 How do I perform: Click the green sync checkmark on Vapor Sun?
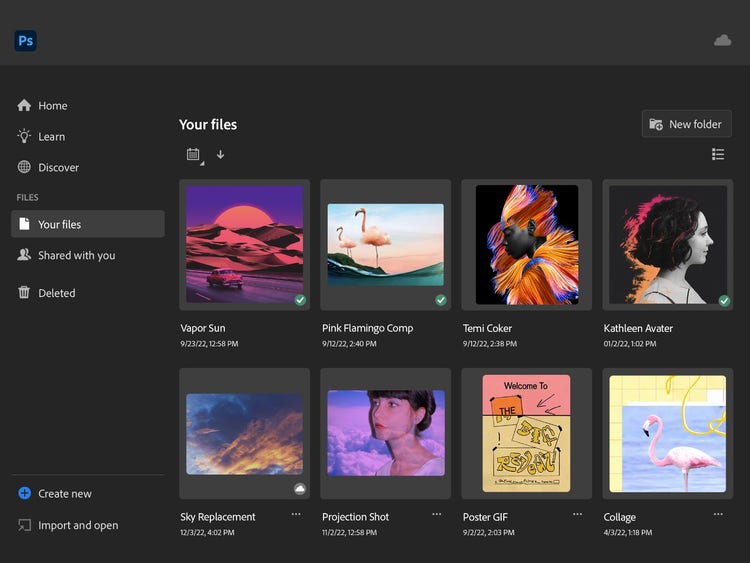pyautogui.click(x=300, y=300)
